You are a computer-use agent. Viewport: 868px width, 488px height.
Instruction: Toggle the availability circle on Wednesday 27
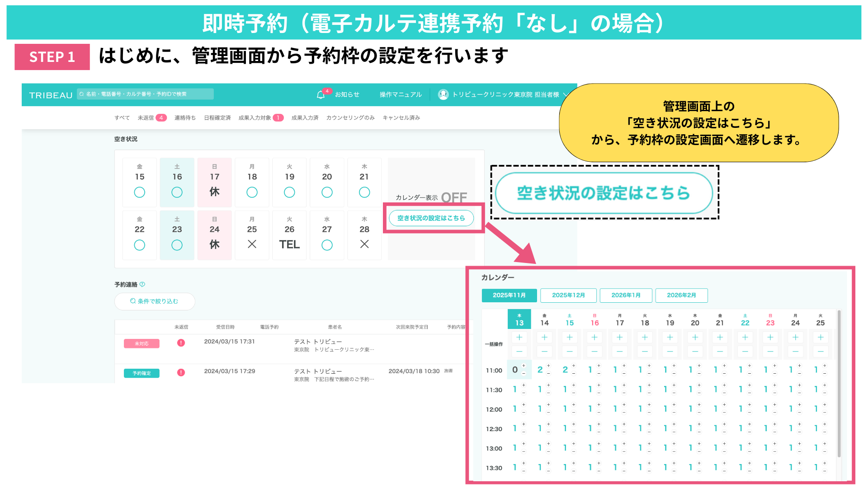[327, 245]
